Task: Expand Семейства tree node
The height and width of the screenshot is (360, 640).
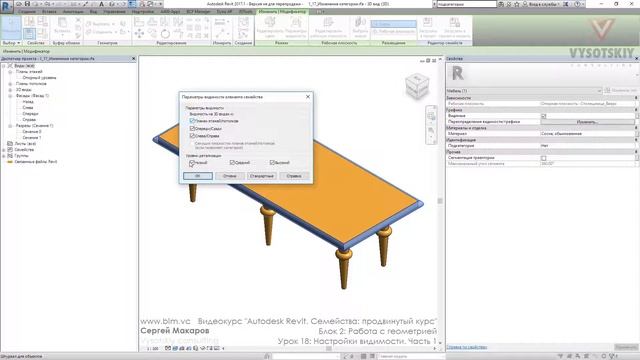Action: pyautogui.click(x=4, y=150)
